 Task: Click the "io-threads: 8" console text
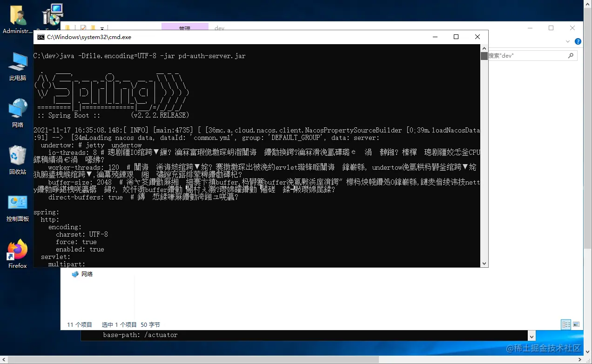click(x=72, y=152)
